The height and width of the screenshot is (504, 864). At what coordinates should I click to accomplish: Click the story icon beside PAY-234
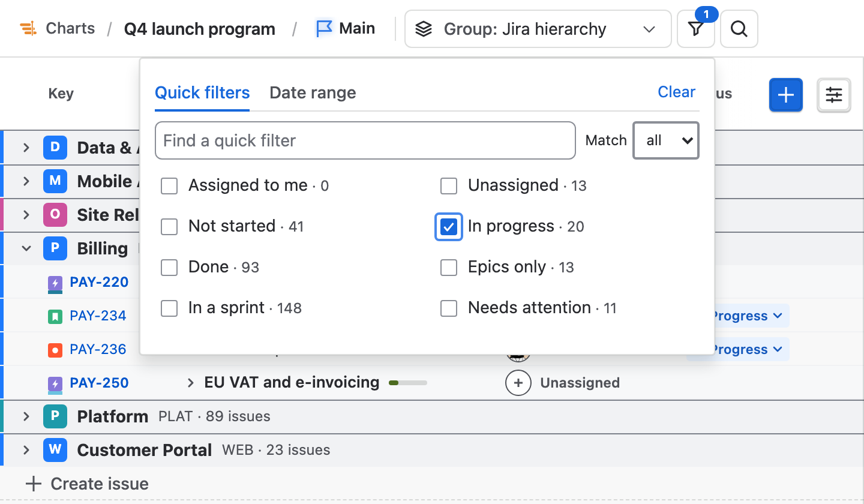[55, 316]
